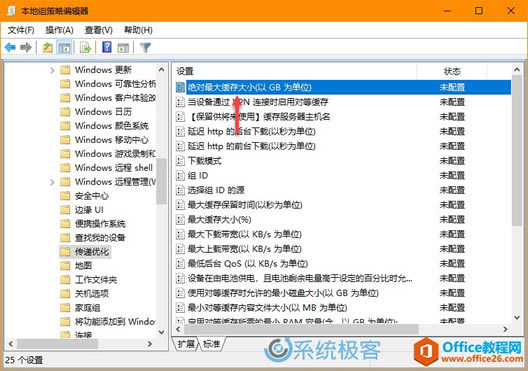Click tree pane scroll down arrow

tap(161, 332)
